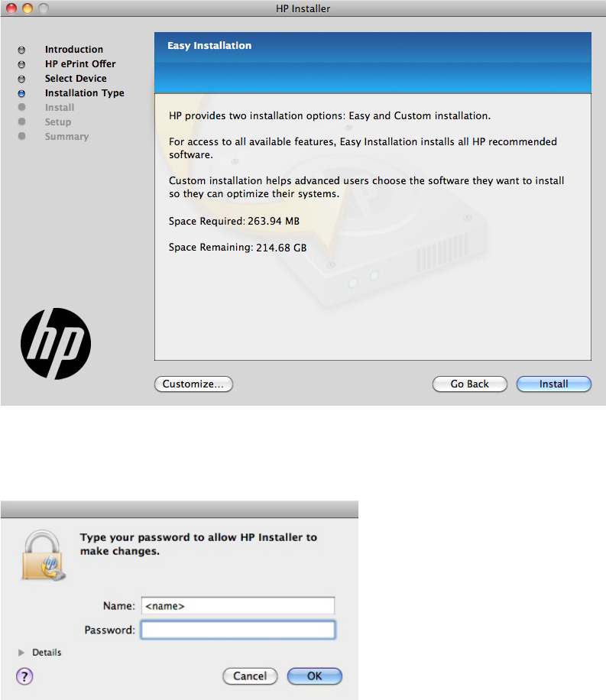The image size is (606, 700).
Task: Focus the Name text field
Action: (238, 606)
